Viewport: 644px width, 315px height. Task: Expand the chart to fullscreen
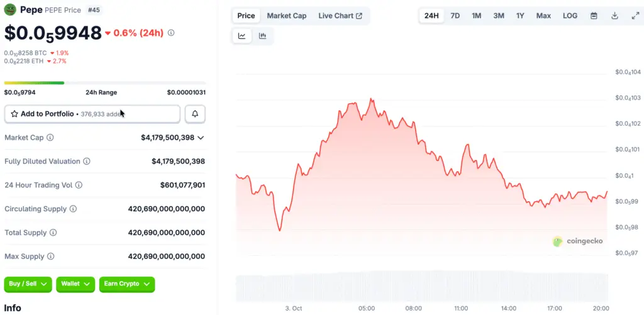[x=635, y=16]
